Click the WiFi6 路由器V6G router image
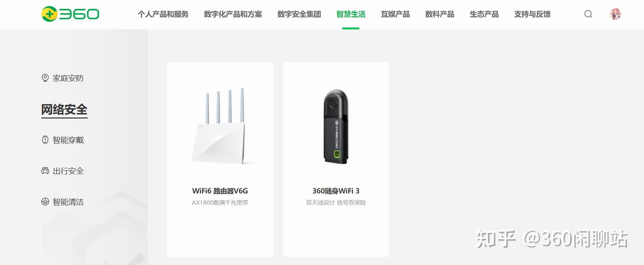644x265 pixels. coord(220,125)
